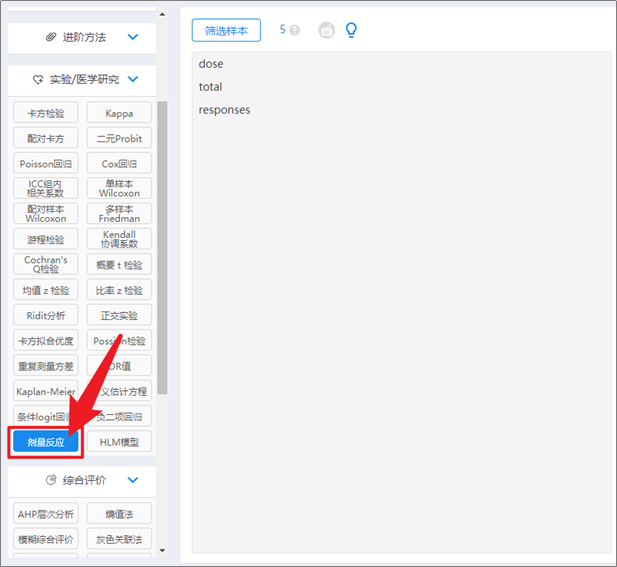Click the dose variable in the list
This screenshot has width=617, height=567.
(x=211, y=64)
